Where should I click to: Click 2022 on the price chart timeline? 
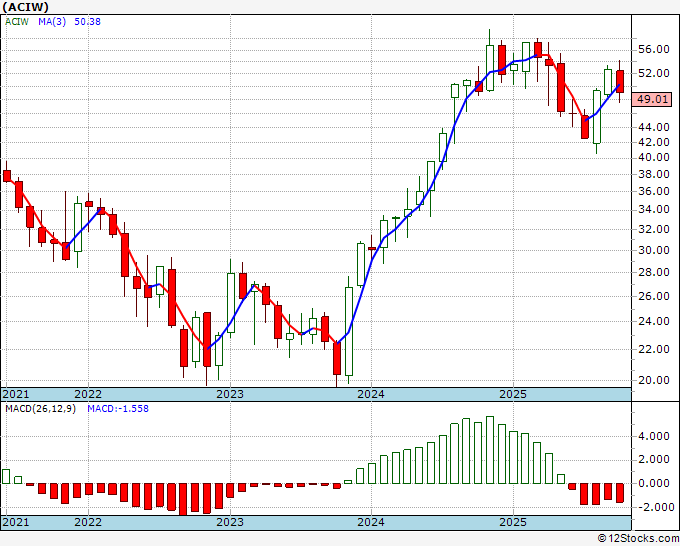tap(88, 394)
